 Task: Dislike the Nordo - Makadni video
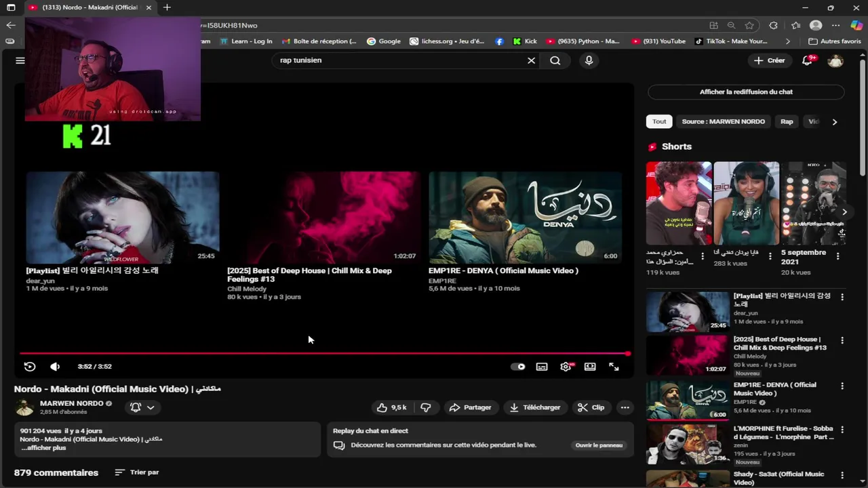(426, 407)
